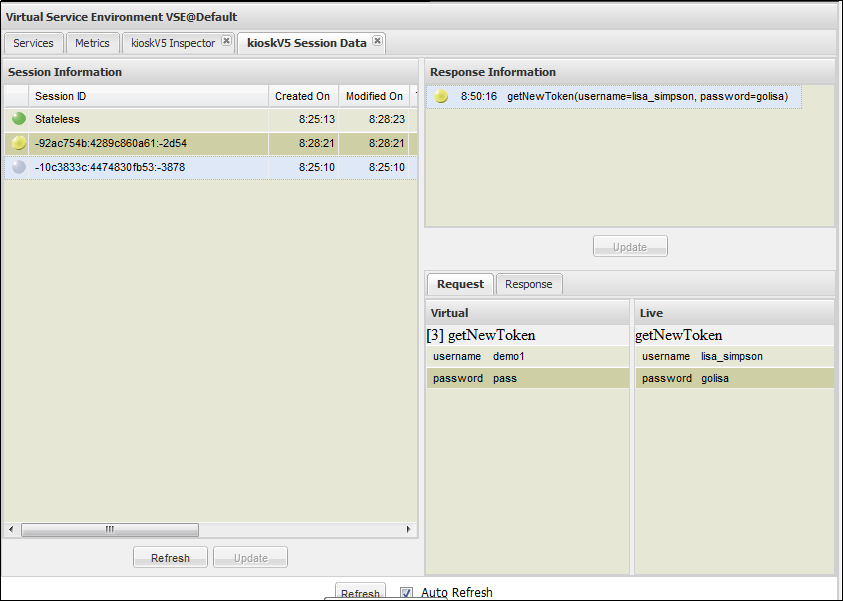
Task: Open the Metrics tab
Action: (92, 43)
